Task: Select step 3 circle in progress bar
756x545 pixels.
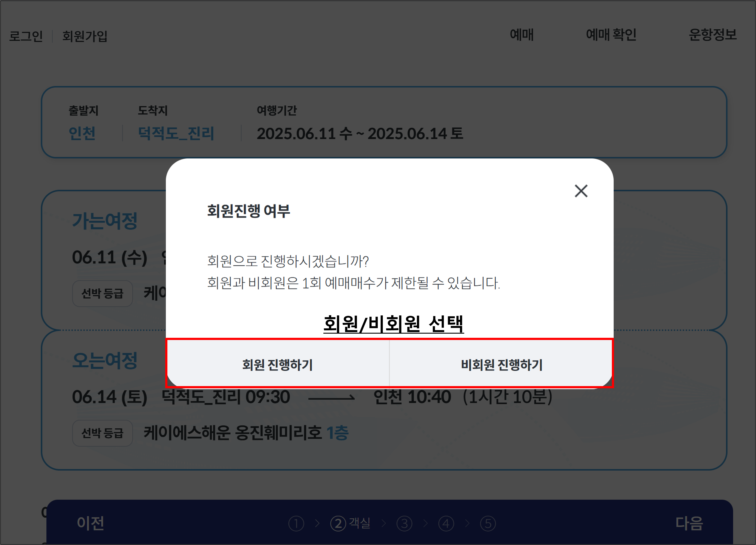Action: (x=404, y=524)
